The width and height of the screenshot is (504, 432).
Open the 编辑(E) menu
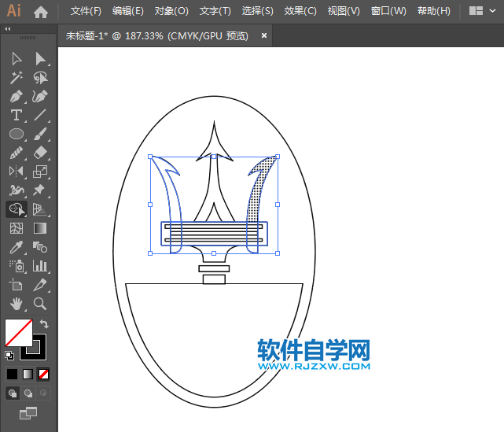pyautogui.click(x=128, y=11)
